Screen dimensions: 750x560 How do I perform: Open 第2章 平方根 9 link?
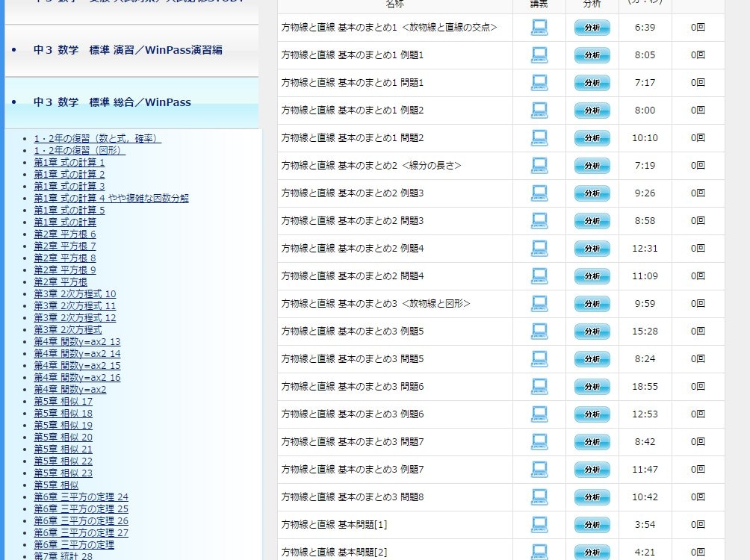tap(64, 270)
